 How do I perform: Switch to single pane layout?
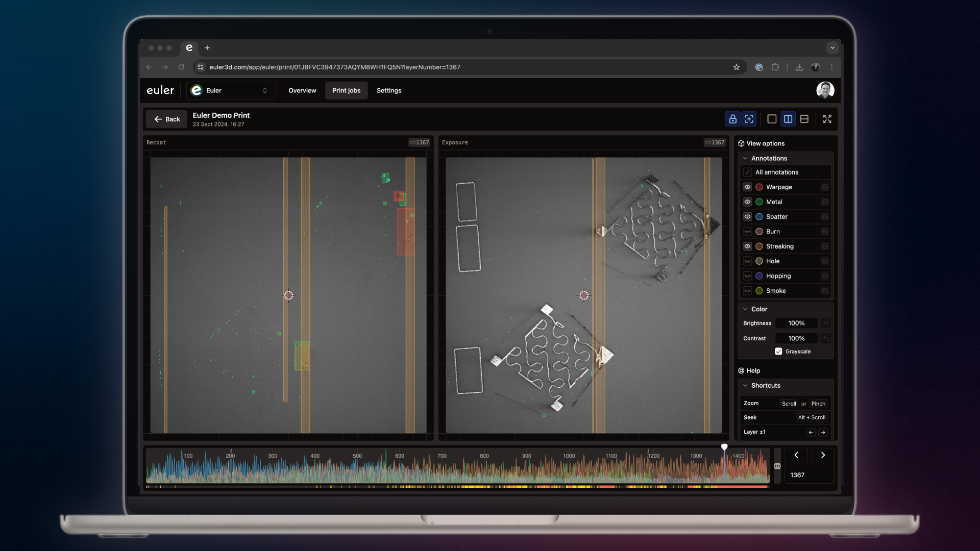[x=772, y=119]
